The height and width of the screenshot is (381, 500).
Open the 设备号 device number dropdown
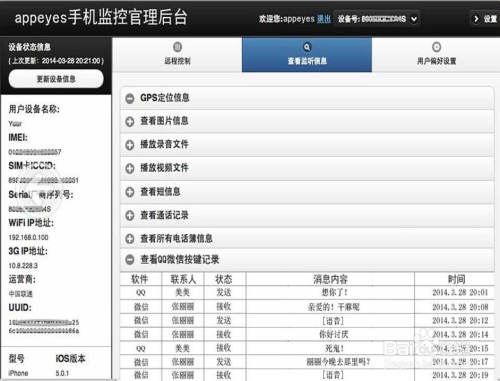pyautogui.click(x=377, y=19)
